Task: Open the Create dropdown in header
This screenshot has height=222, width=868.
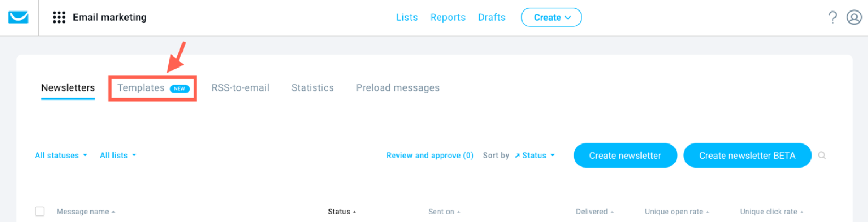Action: coord(551,18)
